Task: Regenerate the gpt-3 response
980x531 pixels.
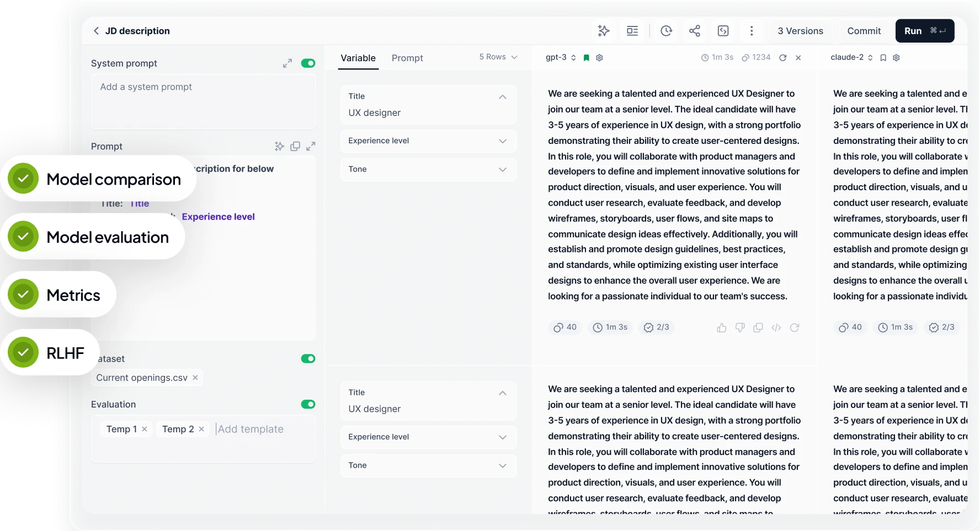Action: [795, 328]
